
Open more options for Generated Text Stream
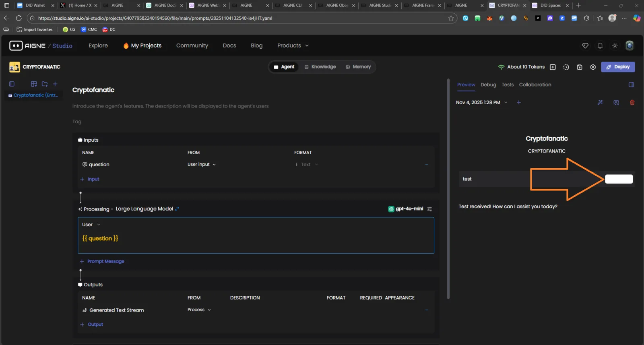(426, 310)
